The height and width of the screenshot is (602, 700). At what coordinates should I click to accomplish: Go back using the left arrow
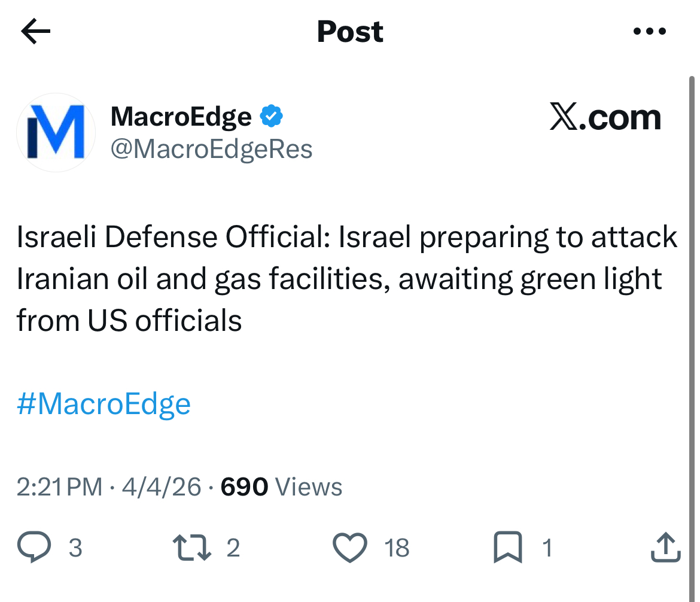point(35,32)
